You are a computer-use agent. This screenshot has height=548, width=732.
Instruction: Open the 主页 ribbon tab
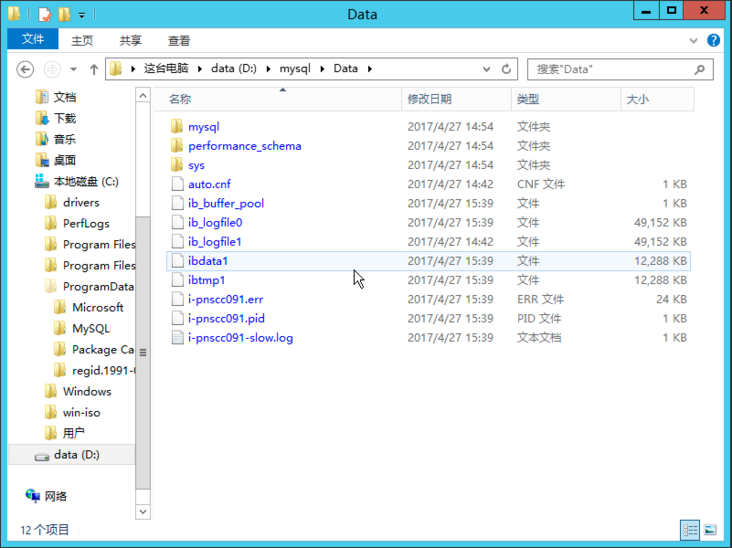(82, 41)
